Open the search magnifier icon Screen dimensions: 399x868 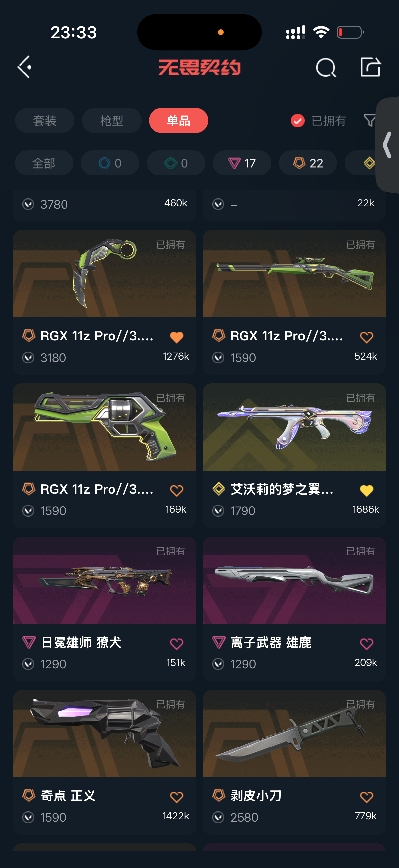click(326, 68)
